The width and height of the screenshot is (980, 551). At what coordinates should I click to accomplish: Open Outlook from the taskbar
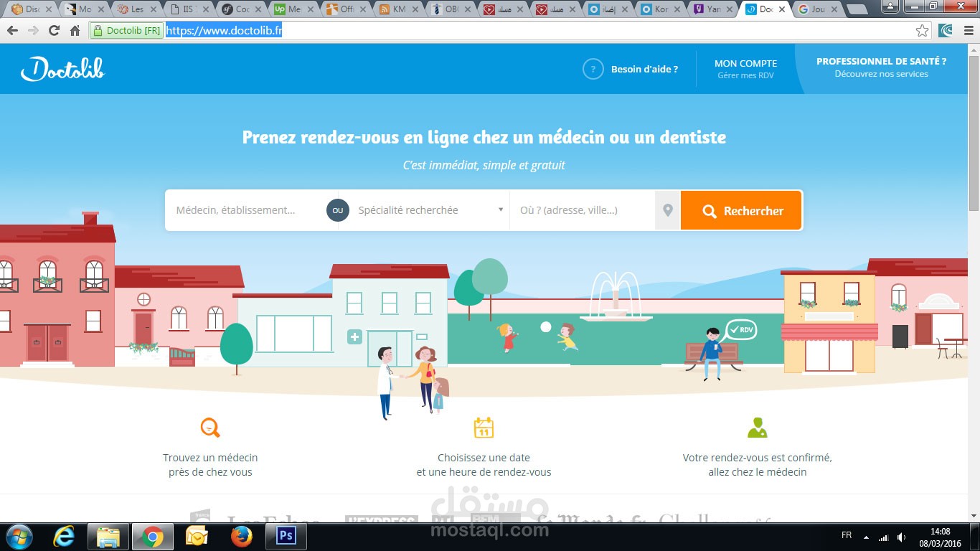(x=197, y=537)
